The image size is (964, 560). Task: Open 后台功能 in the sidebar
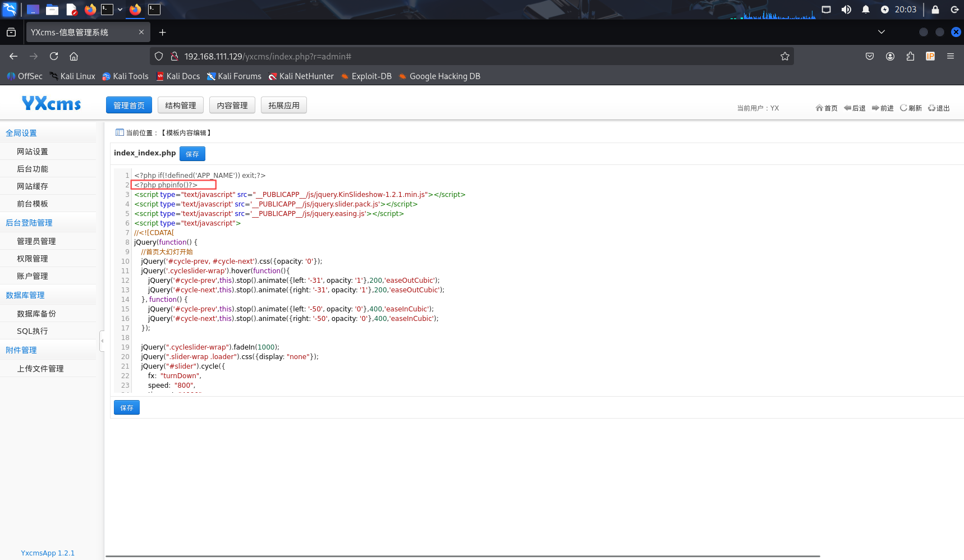pos(33,169)
